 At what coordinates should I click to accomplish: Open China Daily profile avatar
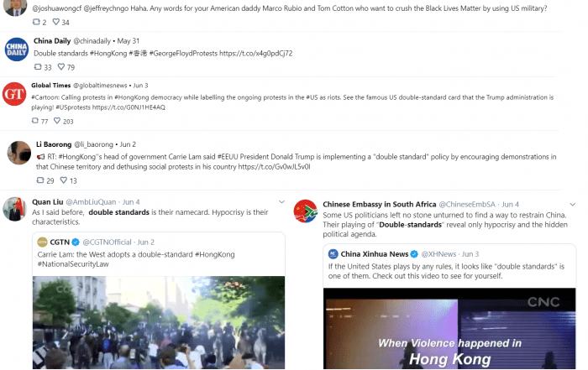pos(17,50)
